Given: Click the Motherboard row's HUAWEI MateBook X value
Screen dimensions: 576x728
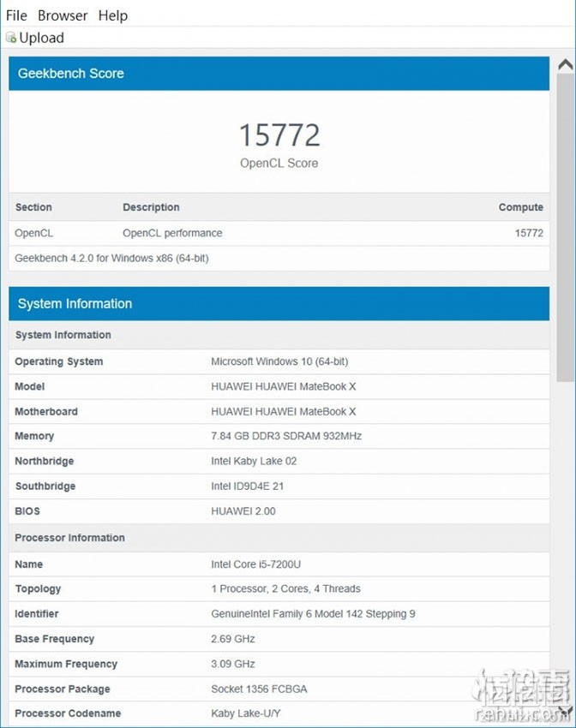Looking at the screenshot, I should tap(284, 411).
